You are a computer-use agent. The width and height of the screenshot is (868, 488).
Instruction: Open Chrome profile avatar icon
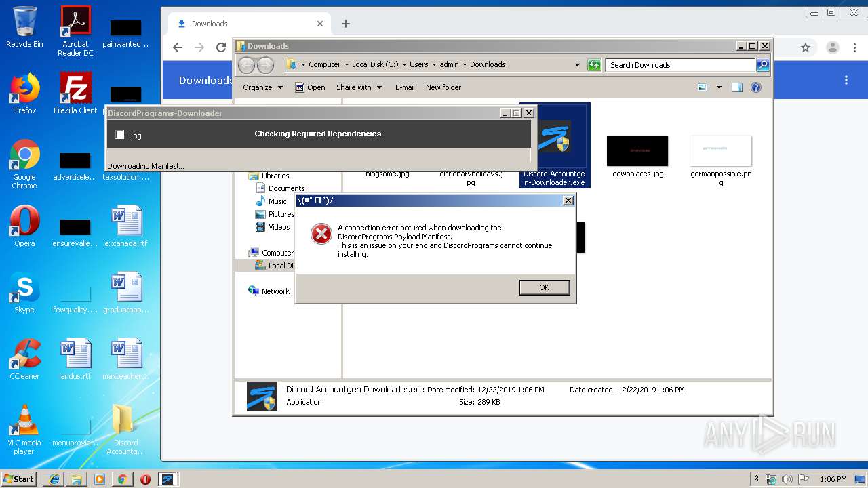click(x=833, y=47)
